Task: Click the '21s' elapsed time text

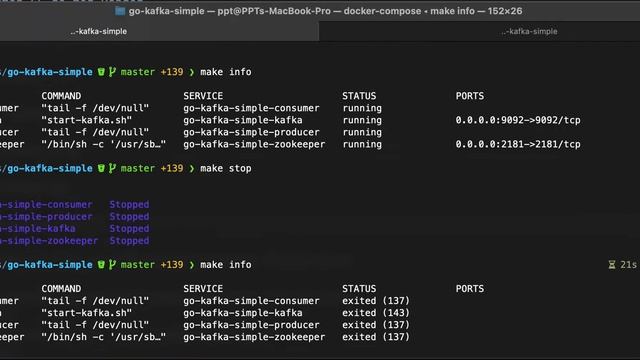Action: (628, 265)
